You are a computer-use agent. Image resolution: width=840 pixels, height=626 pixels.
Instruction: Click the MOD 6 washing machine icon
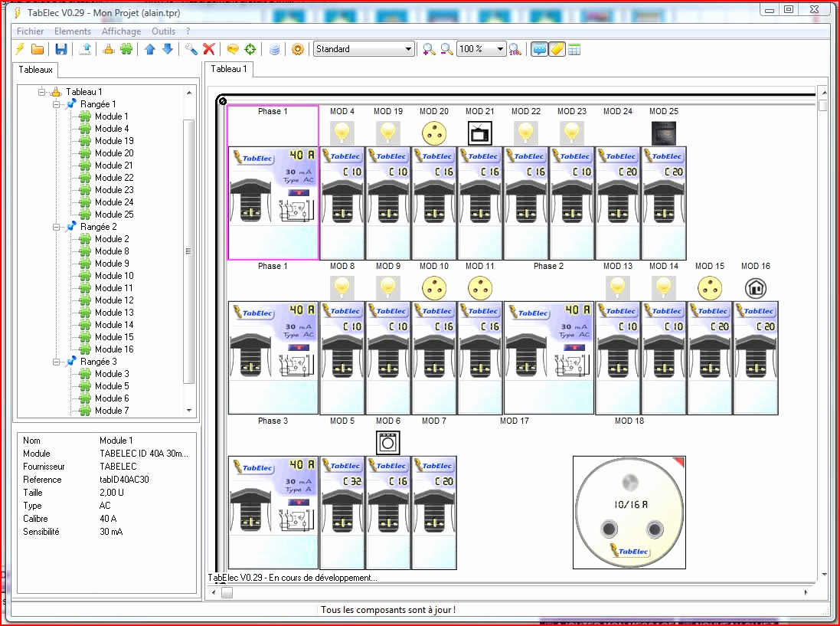(388, 443)
